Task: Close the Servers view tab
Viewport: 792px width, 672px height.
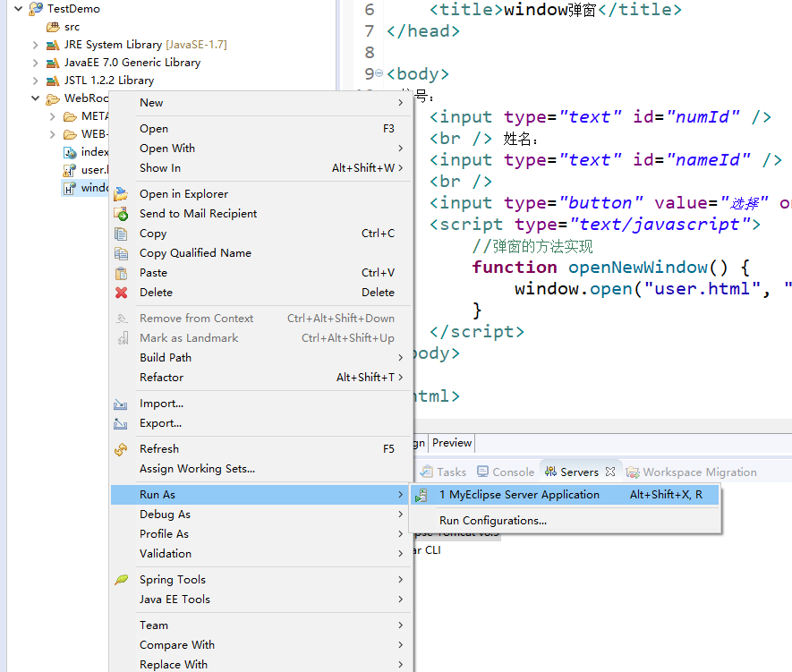Action: [610, 472]
